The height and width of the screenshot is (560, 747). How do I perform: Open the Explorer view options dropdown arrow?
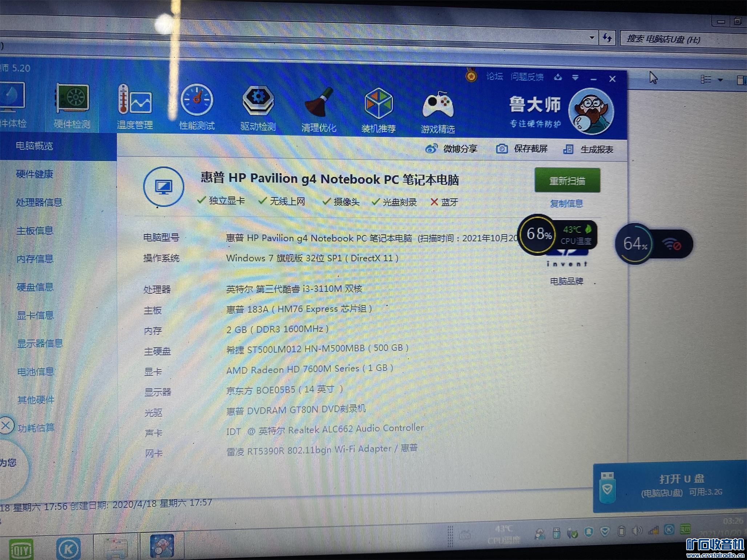click(x=720, y=80)
